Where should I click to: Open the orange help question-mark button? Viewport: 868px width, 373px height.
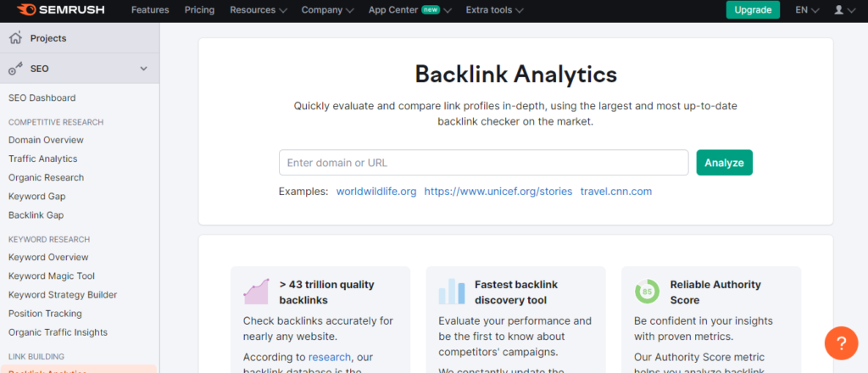[841, 343]
